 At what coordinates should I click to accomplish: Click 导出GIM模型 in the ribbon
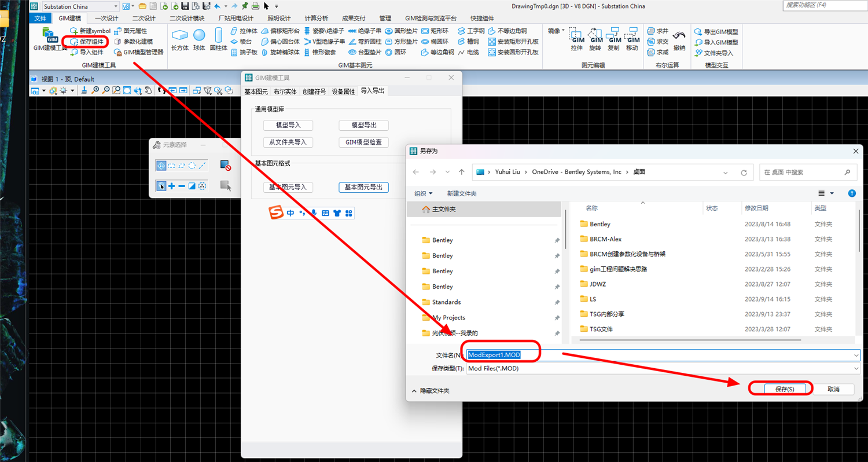pyautogui.click(x=716, y=32)
